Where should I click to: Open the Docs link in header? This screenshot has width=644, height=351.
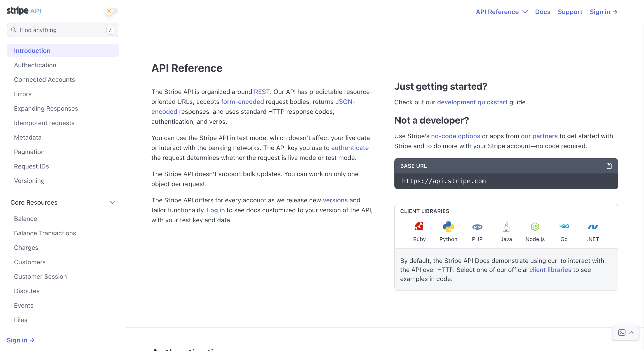[543, 12]
